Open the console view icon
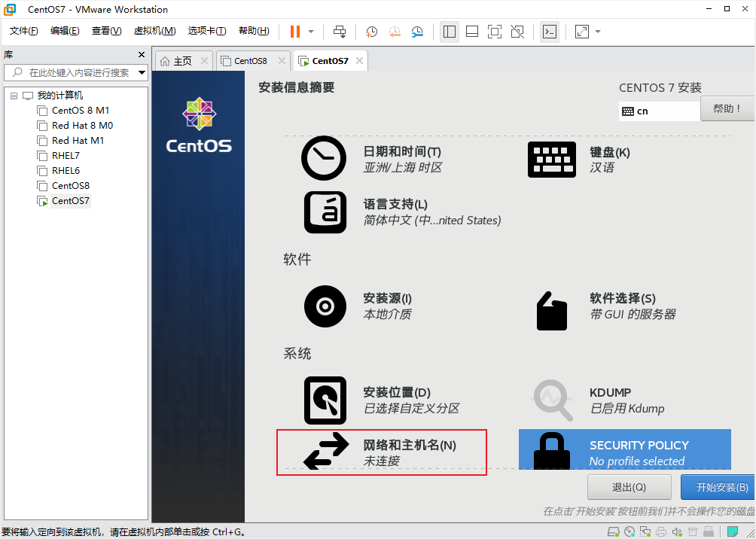 [x=549, y=32]
